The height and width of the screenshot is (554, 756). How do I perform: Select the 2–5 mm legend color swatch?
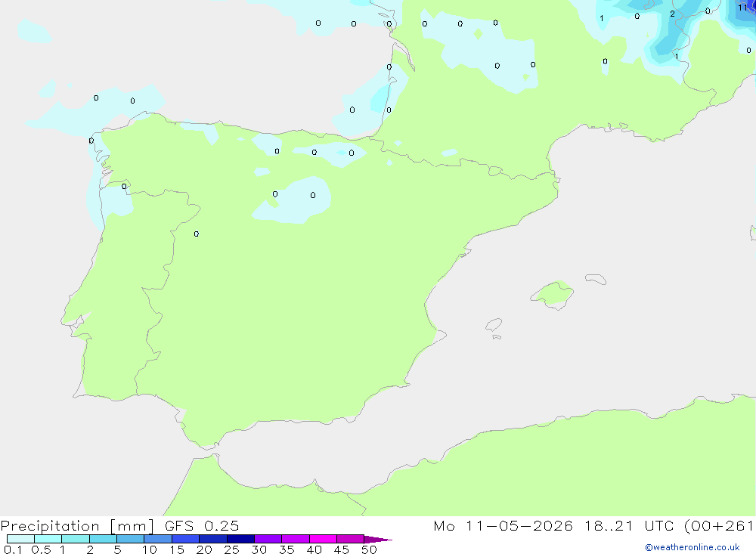[103, 539]
